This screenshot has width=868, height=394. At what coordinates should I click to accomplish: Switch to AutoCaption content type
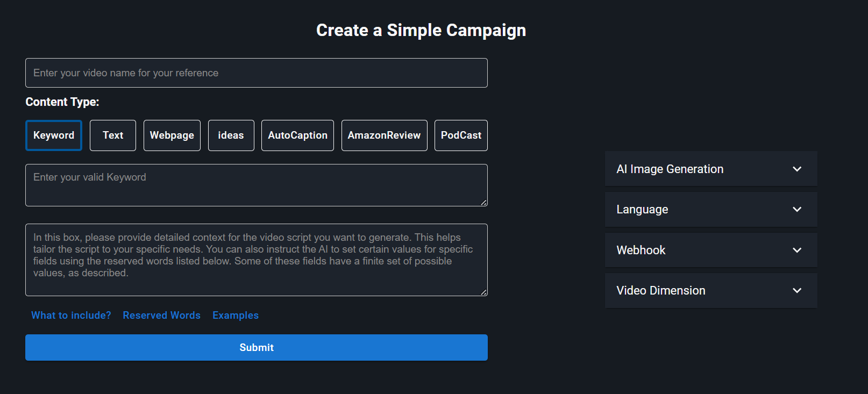point(297,135)
